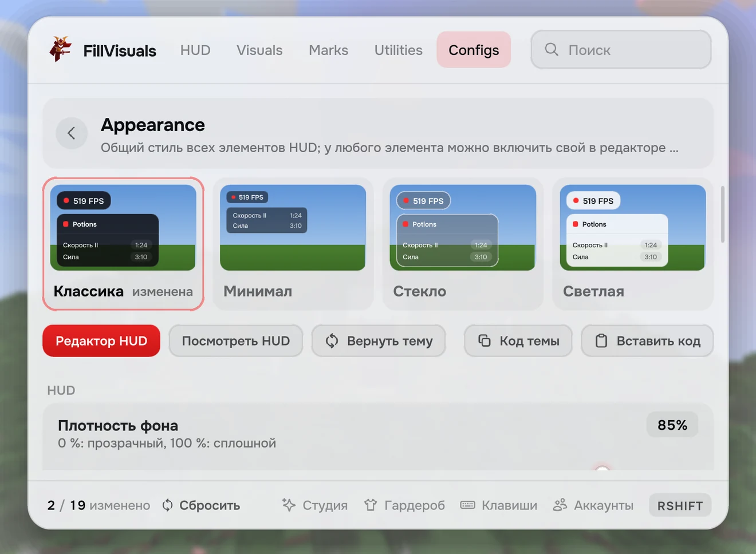The image size is (756, 554).
Task: Click the reset arrows icon beside Сбросить
Action: click(167, 505)
